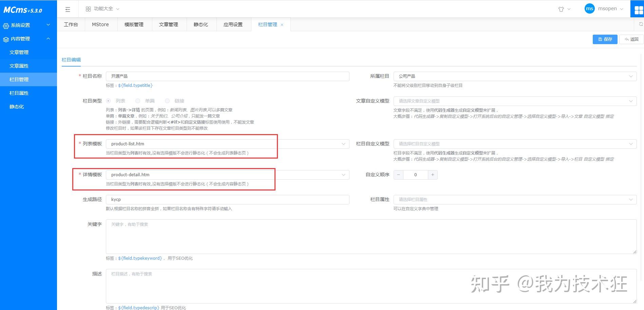Select the 列表 radio button
The height and width of the screenshot is (310, 644).
pyautogui.click(x=108, y=101)
